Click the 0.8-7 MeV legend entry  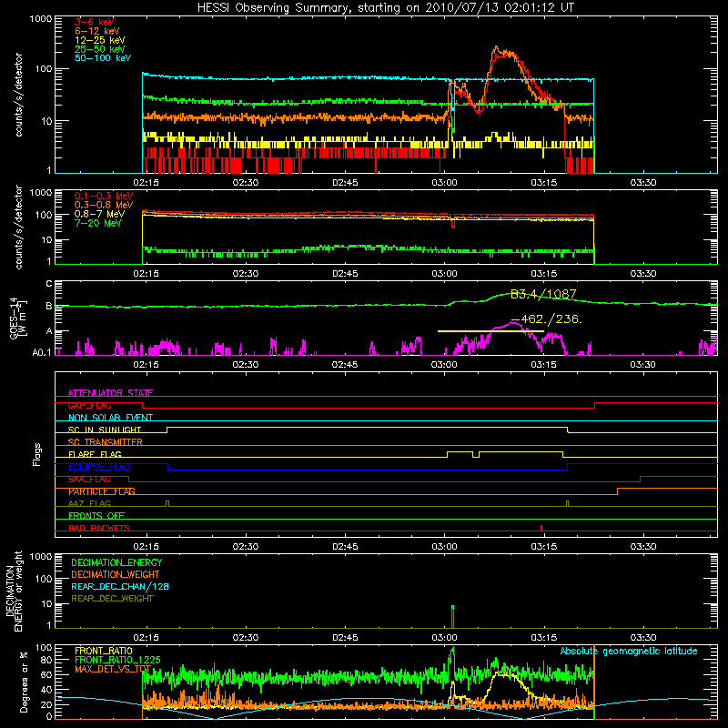[x=99, y=214]
